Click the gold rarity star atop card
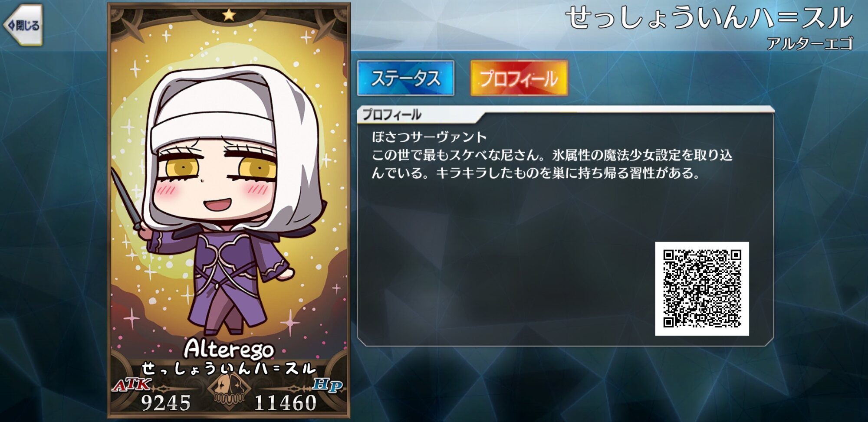 tap(229, 15)
